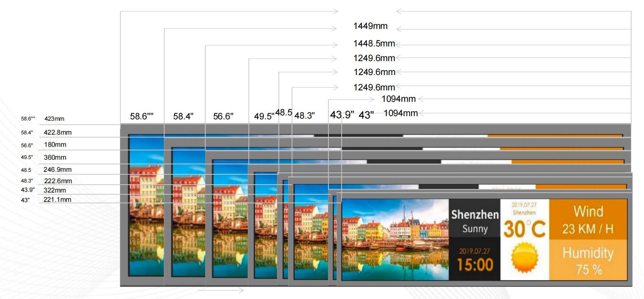
Task: Click the orange "2019.07.27" date above 15:00
Action: click(474, 251)
